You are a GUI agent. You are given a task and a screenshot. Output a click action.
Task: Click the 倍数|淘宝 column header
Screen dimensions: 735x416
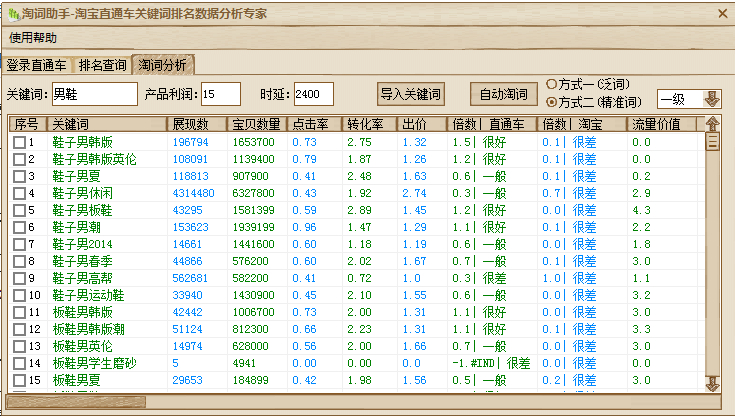coord(582,124)
